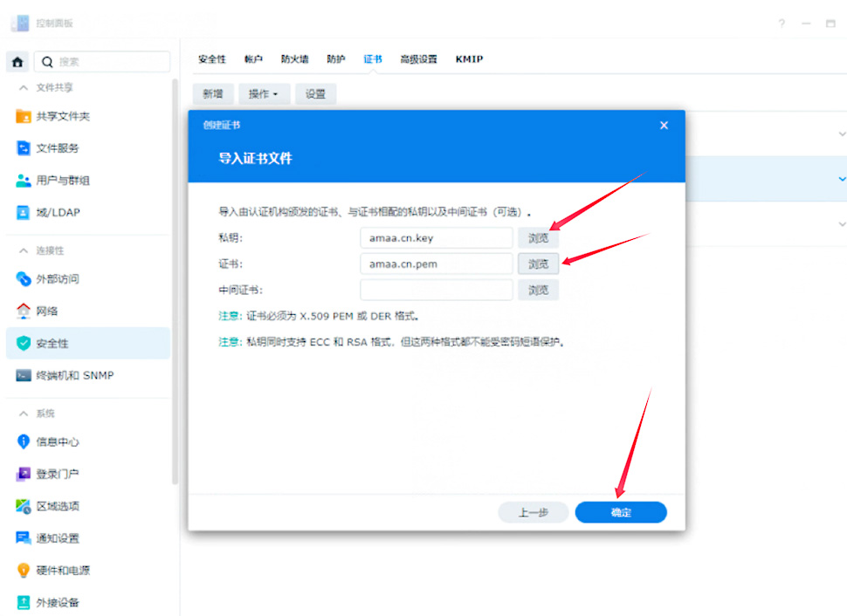
Task: Close the 创建证书 dialog
Action: pos(664,126)
